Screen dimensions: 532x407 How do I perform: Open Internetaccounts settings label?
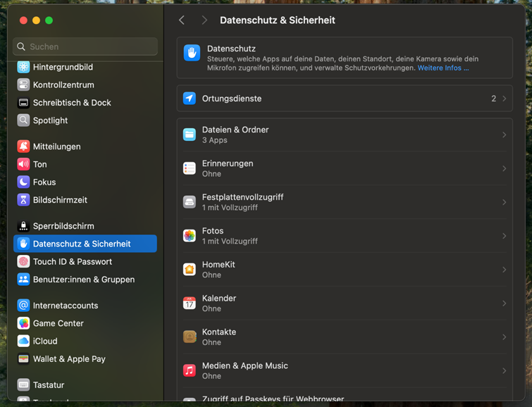coord(66,306)
